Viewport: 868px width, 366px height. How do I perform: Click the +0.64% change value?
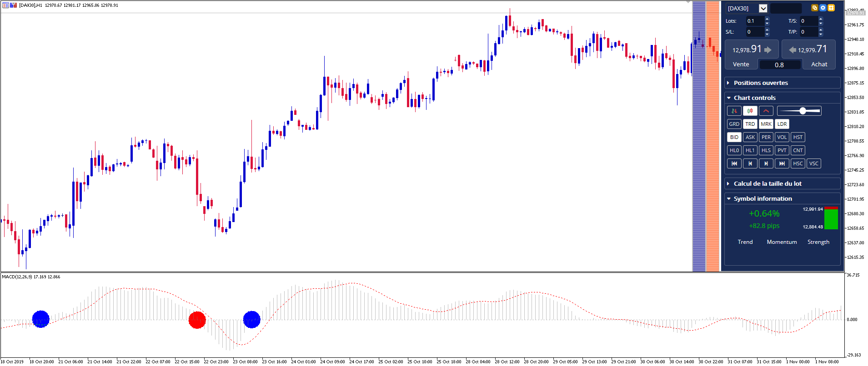[x=764, y=213]
